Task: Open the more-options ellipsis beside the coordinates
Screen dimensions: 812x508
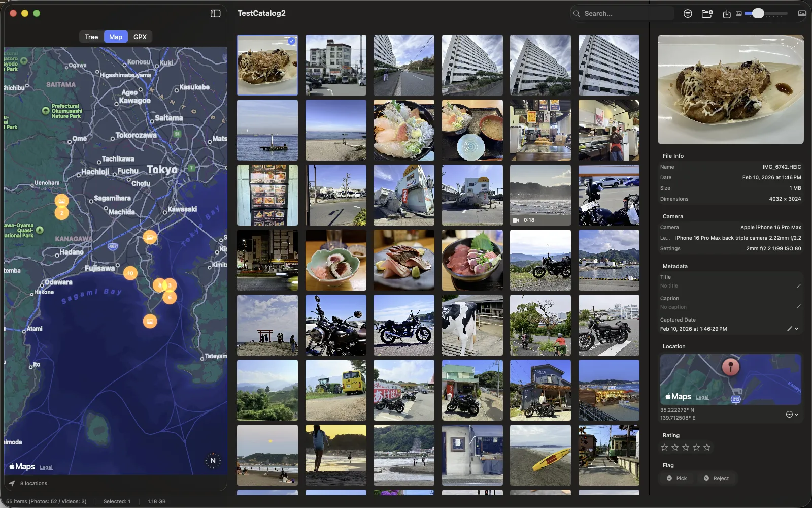Action: click(789, 415)
